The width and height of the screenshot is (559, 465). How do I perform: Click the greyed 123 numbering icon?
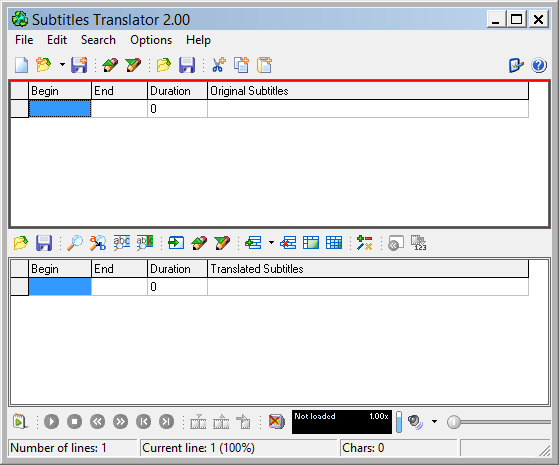419,243
